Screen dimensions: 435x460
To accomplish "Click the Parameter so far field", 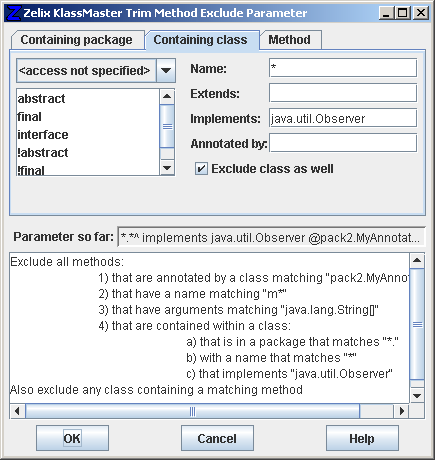I will pos(271,238).
